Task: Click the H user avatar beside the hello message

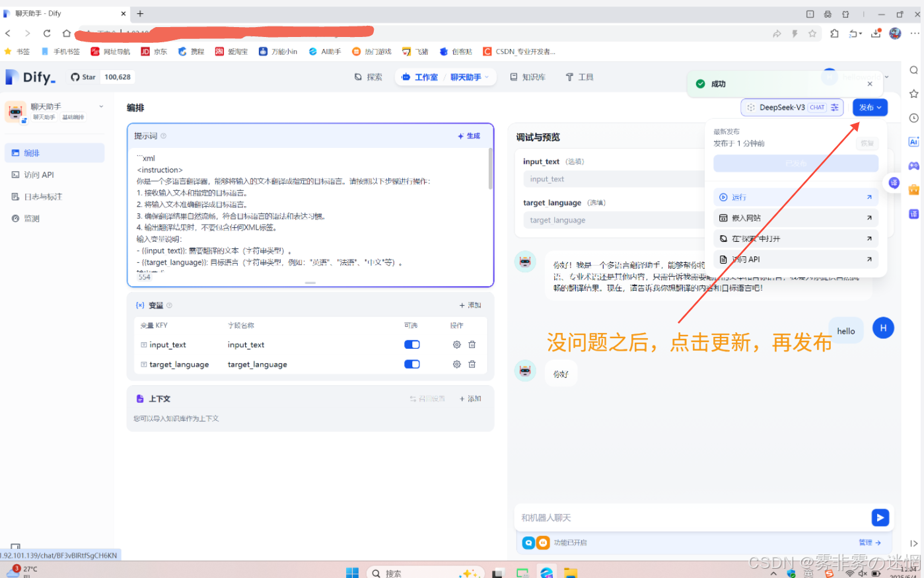Action: click(883, 328)
